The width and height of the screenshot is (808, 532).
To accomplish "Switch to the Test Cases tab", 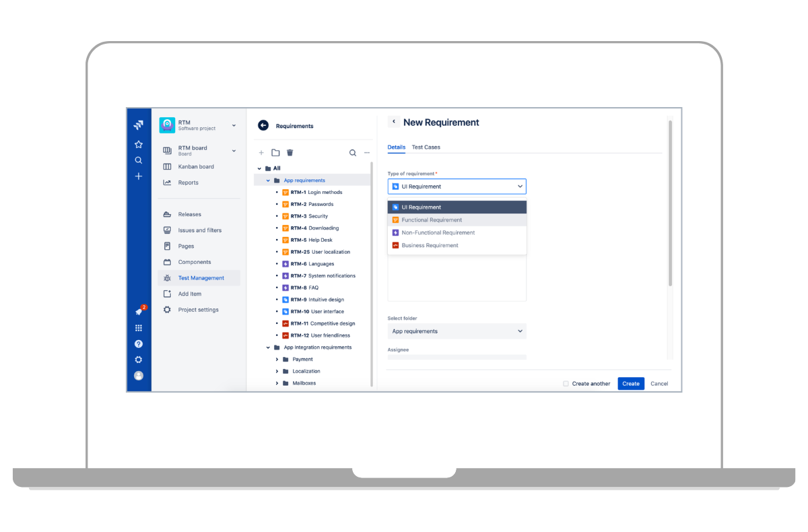I will point(426,147).
